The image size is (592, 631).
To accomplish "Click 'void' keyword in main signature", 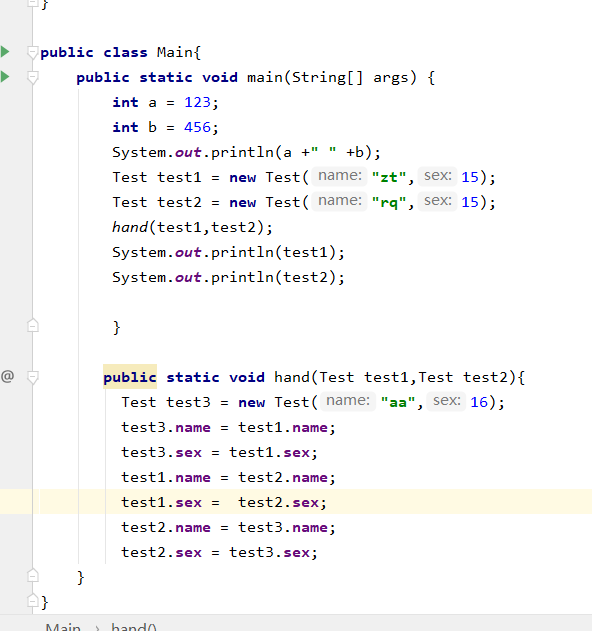I will click(220, 77).
